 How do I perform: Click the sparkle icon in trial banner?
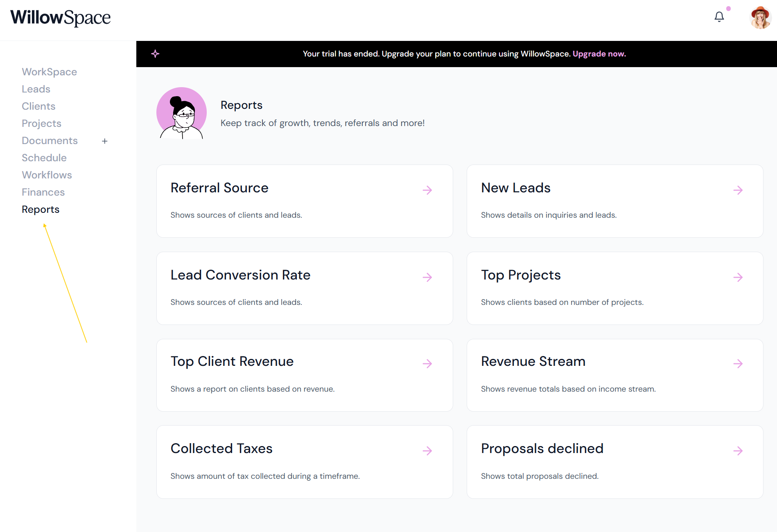point(155,54)
